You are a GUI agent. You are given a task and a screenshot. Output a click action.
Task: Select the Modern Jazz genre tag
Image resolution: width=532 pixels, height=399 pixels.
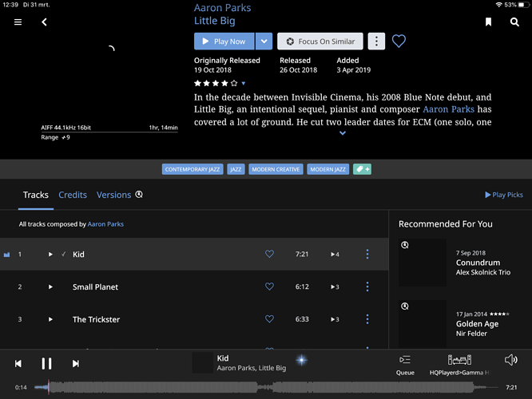(328, 169)
